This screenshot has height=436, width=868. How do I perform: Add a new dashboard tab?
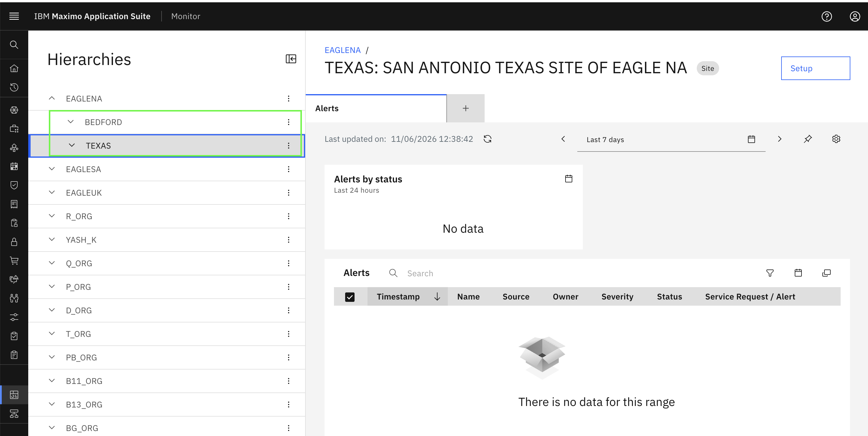[466, 109]
